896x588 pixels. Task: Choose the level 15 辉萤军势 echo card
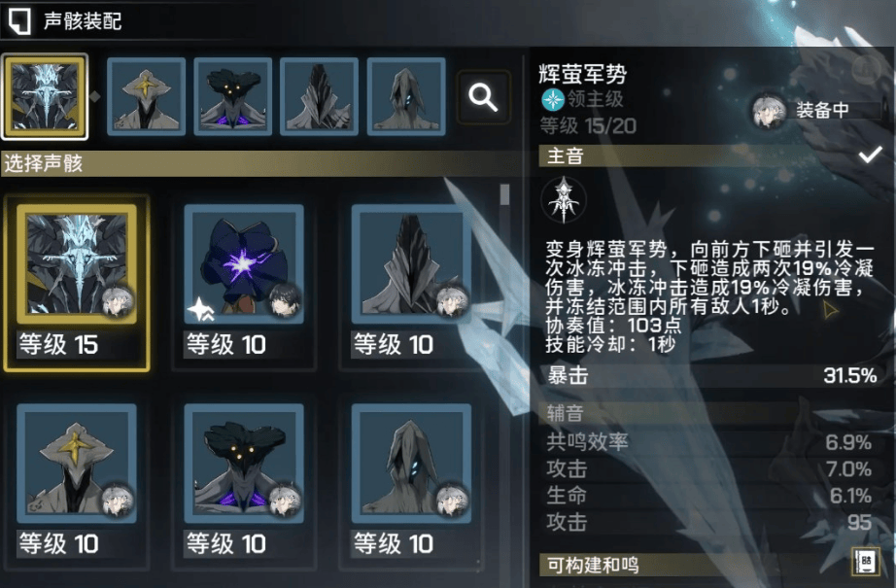click(77, 284)
